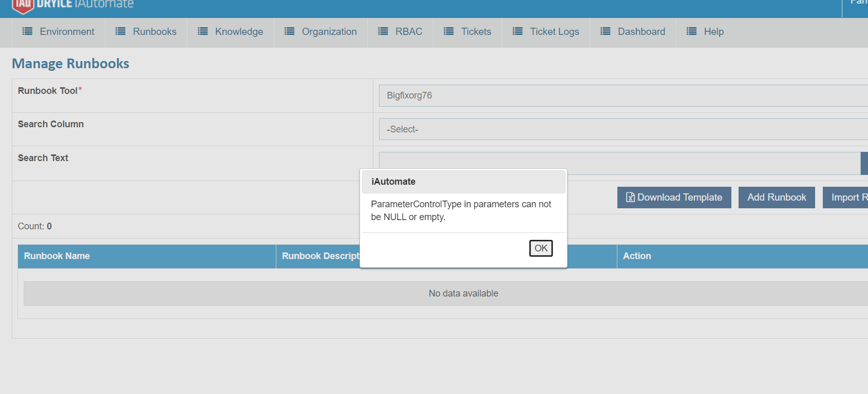The height and width of the screenshot is (394, 868).
Task: Open the Knowledge menu
Action: pyautogui.click(x=231, y=32)
